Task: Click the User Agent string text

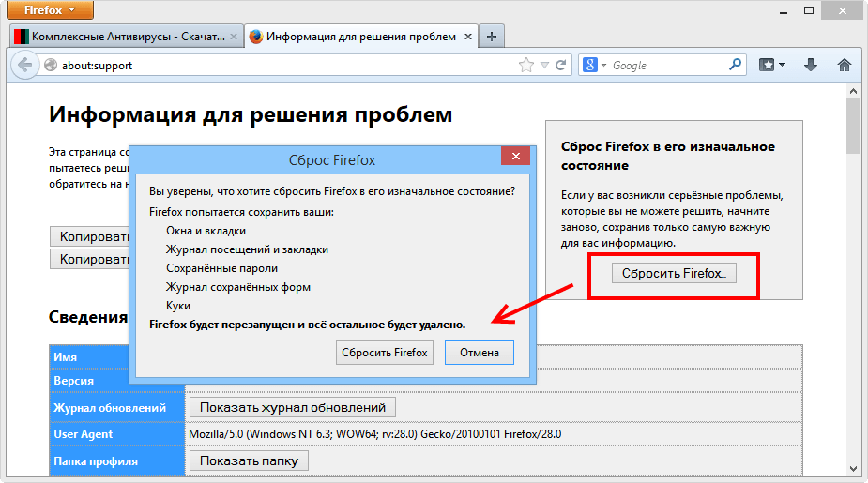Action: pos(374,434)
